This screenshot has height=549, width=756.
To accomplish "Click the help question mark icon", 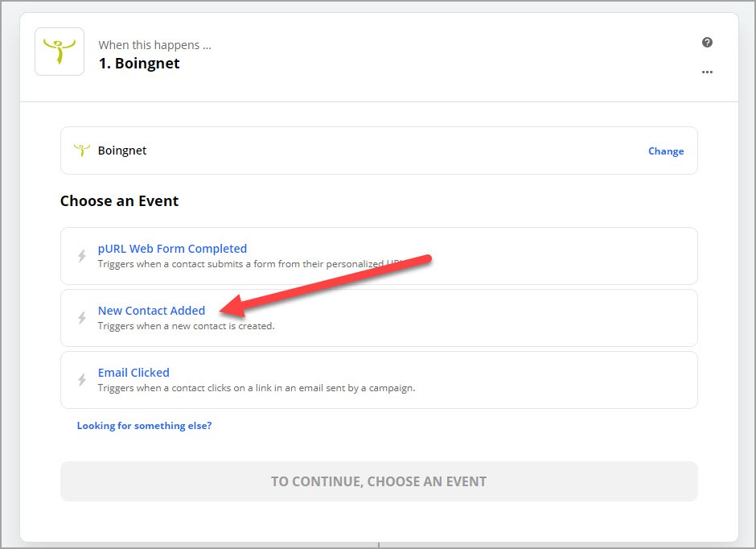I will [x=707, y=43].
